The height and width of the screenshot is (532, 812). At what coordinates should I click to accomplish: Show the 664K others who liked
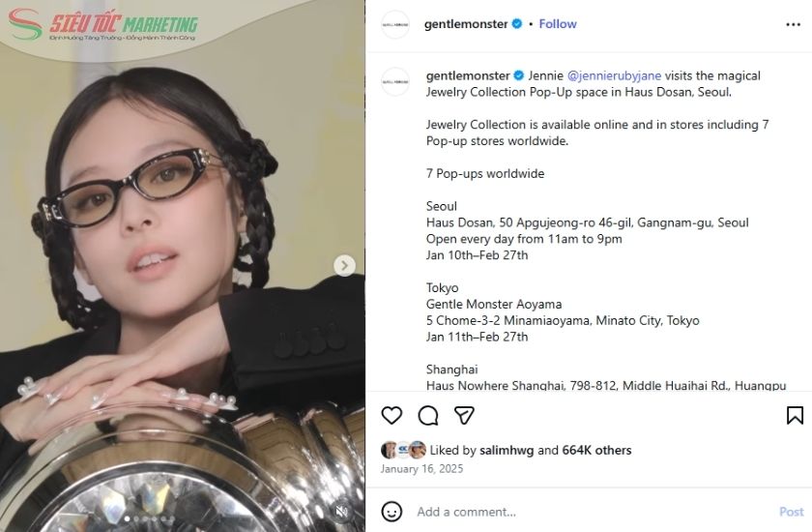click(596, 450)
